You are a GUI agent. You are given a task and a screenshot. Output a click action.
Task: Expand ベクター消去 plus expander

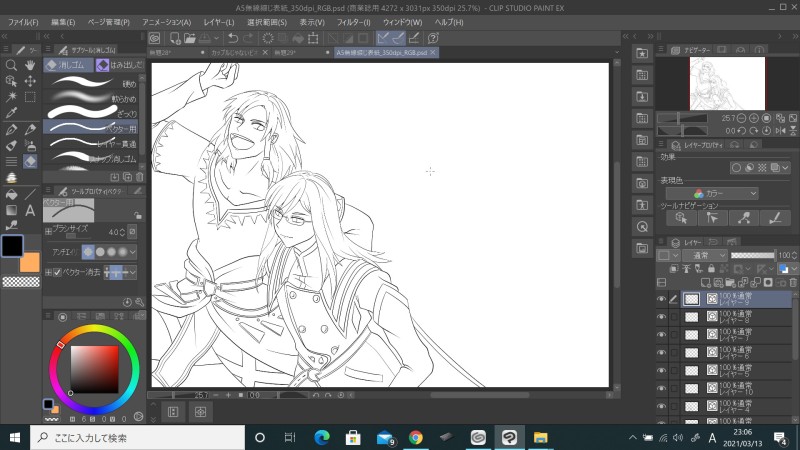coord(48,272)
